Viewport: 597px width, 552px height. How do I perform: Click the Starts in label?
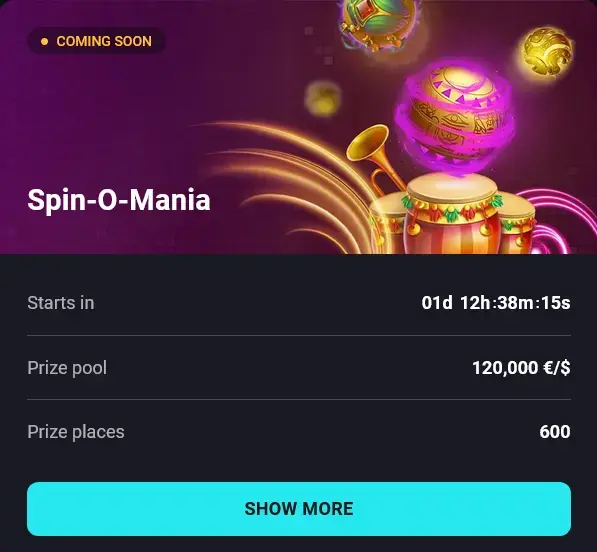(x=61, y=303)
